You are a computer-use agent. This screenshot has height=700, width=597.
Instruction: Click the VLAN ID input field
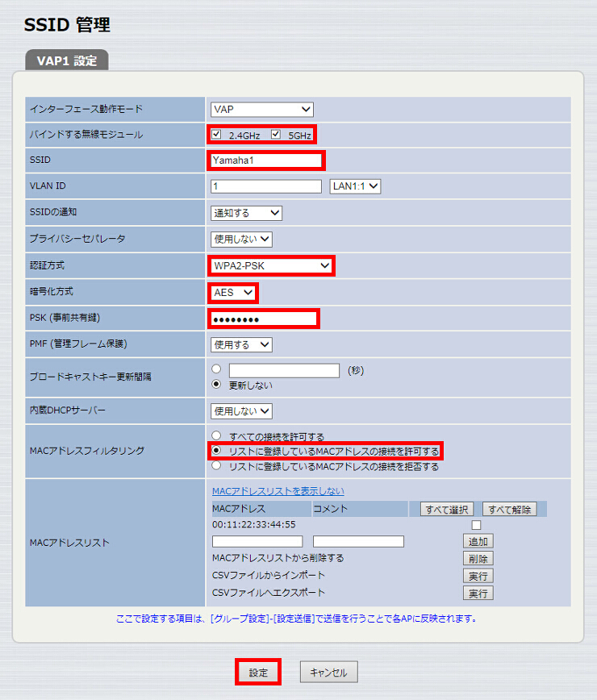pyautogui.click(x=266, y=186)
